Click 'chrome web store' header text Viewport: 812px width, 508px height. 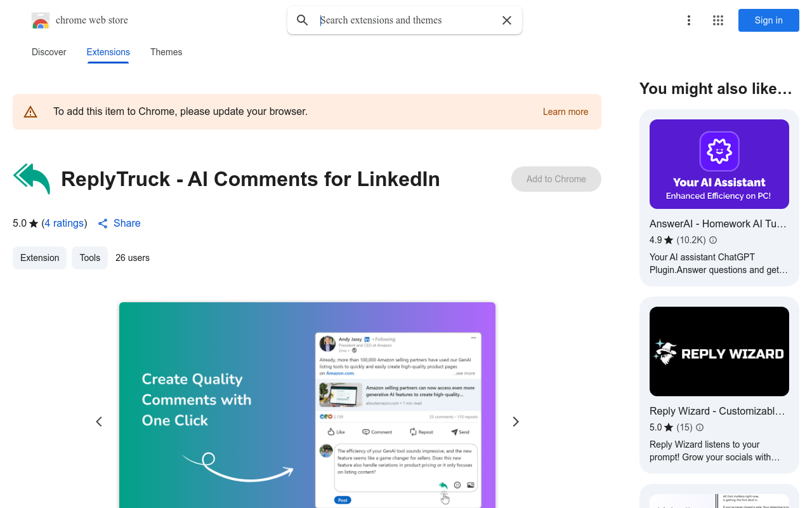tap(92, 20)
